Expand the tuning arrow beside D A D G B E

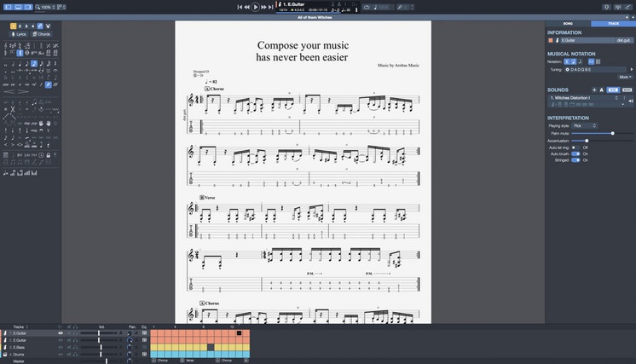pyautogui.click(x=631, y=69)
